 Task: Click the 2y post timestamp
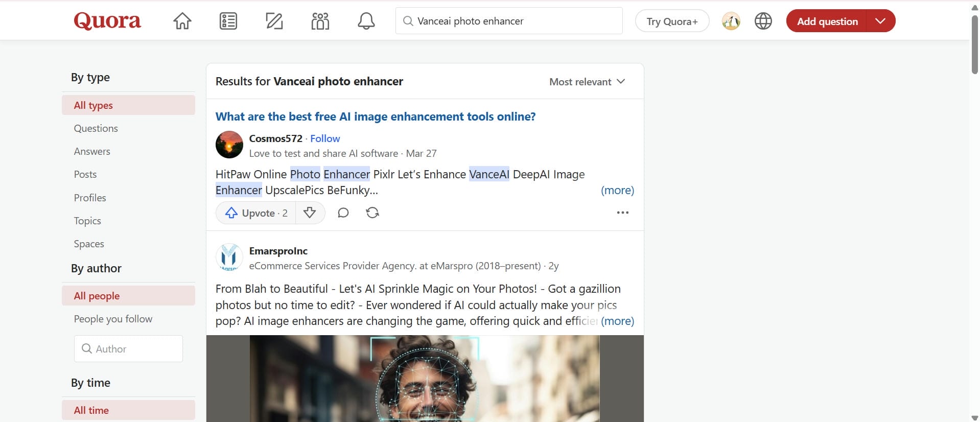click(x=553, y=266)
